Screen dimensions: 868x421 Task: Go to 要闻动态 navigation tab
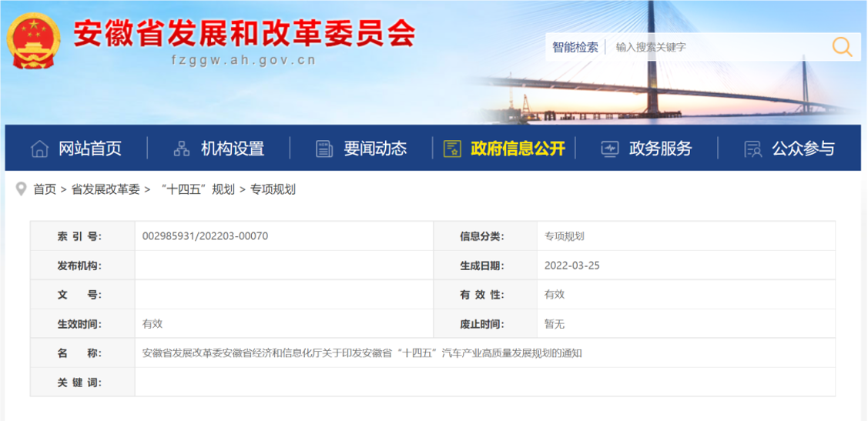(375, 149)
